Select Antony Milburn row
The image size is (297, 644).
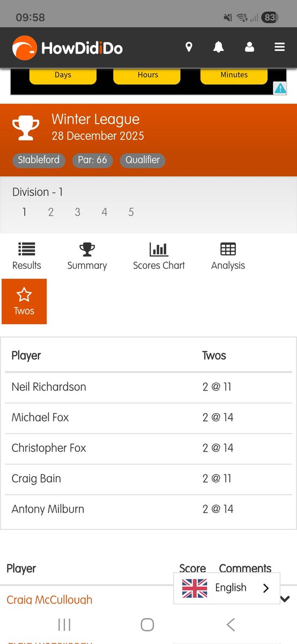(x=148, y=509)
